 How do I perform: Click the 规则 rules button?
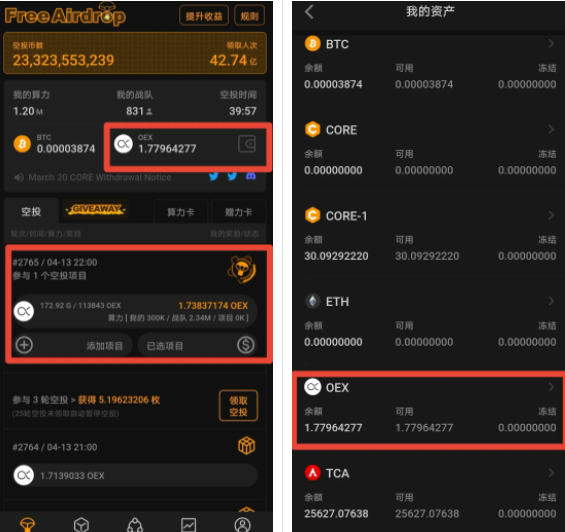click(249, 16)
